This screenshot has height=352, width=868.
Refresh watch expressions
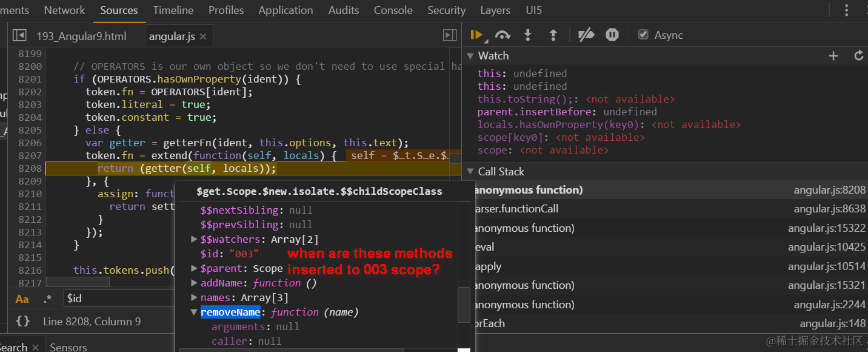point(858,56)
